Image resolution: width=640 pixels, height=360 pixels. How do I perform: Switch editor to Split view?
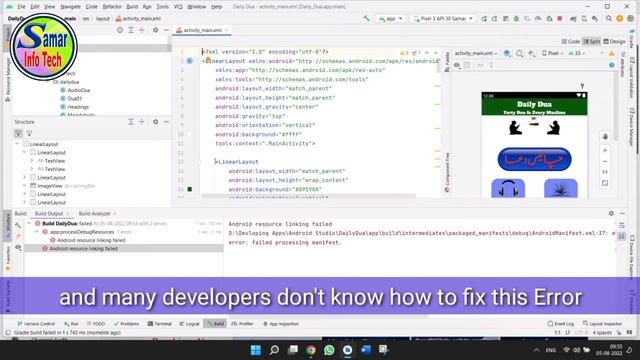[x=592, y=41]
